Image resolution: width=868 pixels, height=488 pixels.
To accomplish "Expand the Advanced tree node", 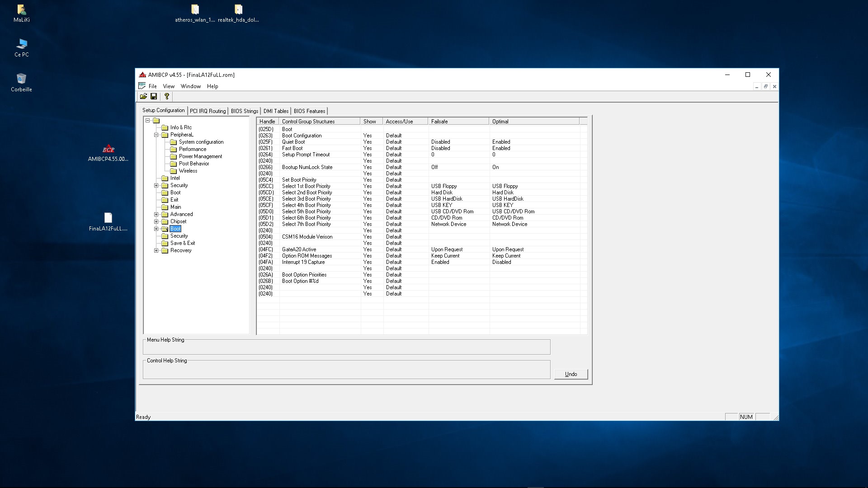I will [x=156, y=215].
